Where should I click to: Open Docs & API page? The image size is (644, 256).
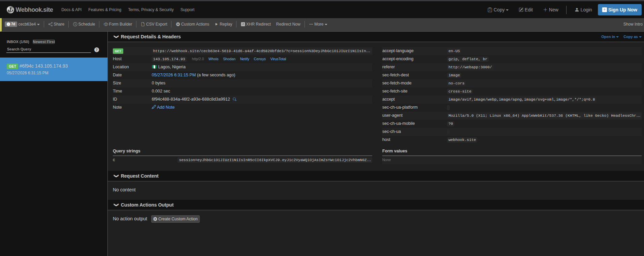click(71, 10)
